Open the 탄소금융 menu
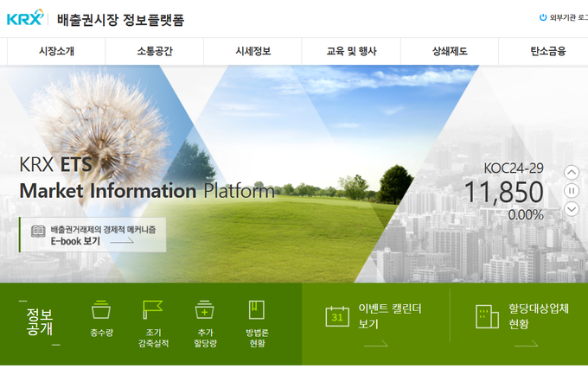The height and width of the screenshot is (375, 588). tap(547, 51)
